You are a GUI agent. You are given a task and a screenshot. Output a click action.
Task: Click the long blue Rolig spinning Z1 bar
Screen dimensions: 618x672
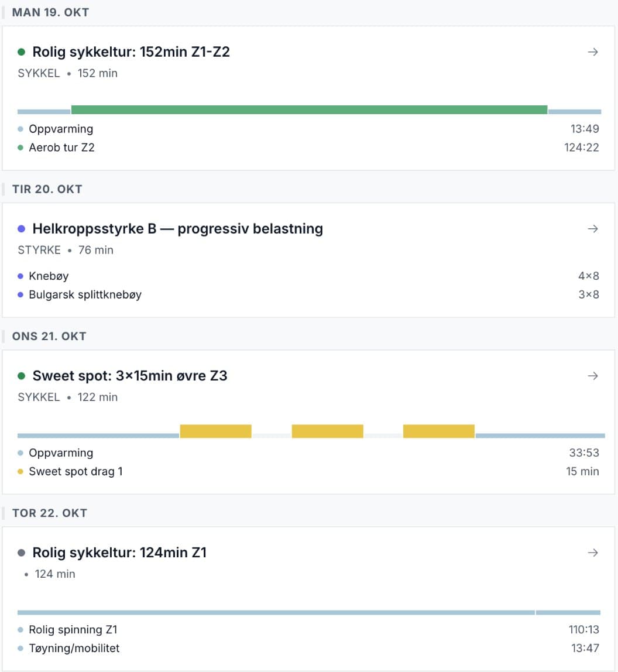click(276, 612)
